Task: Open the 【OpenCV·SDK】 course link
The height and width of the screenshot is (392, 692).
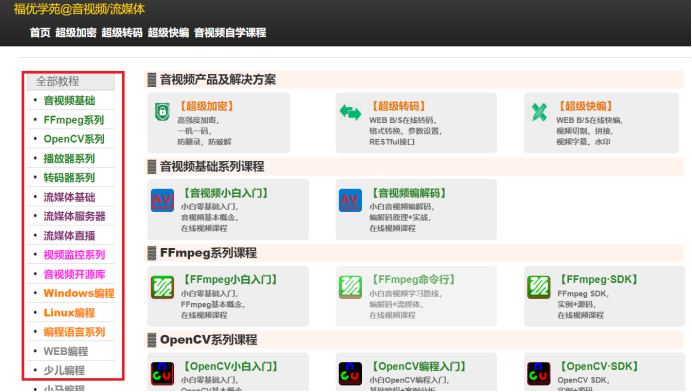Action: point(599,366)
